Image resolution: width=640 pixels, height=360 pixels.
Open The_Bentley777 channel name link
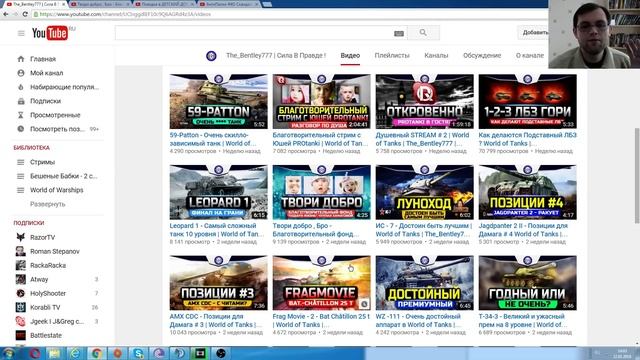coord(276,56)
